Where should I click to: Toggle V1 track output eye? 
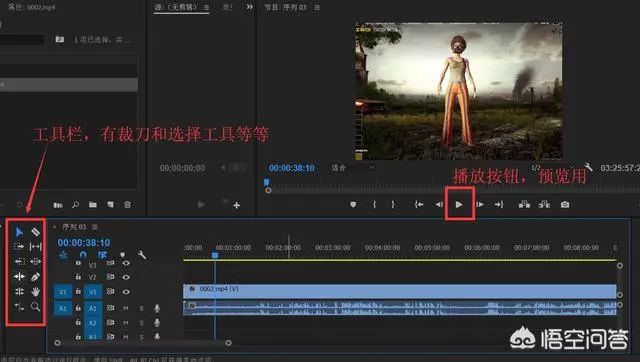click(x=126, y=292)
